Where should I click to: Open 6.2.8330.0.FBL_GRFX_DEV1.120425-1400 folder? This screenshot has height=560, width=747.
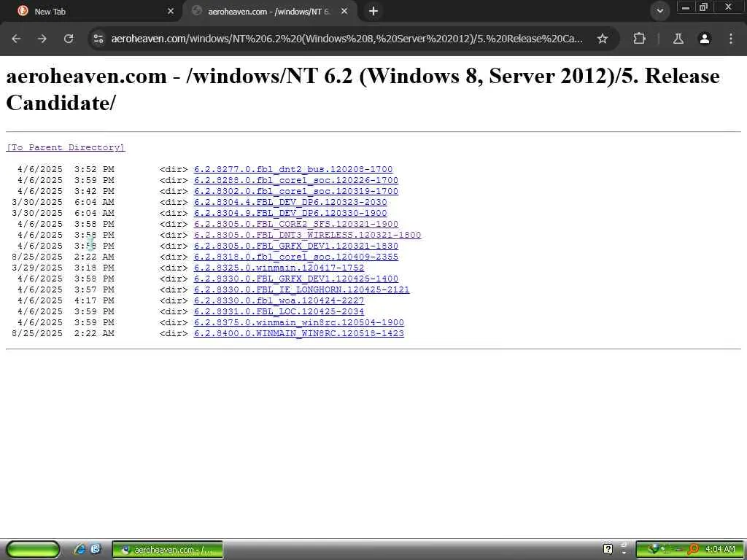tap(296, 279)
